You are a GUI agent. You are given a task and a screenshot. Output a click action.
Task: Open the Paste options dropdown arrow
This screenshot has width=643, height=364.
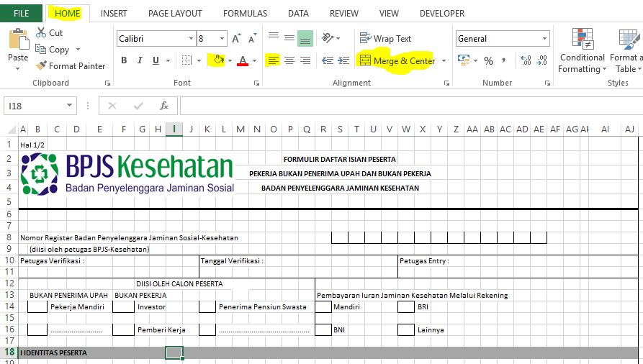pos(17,68)
